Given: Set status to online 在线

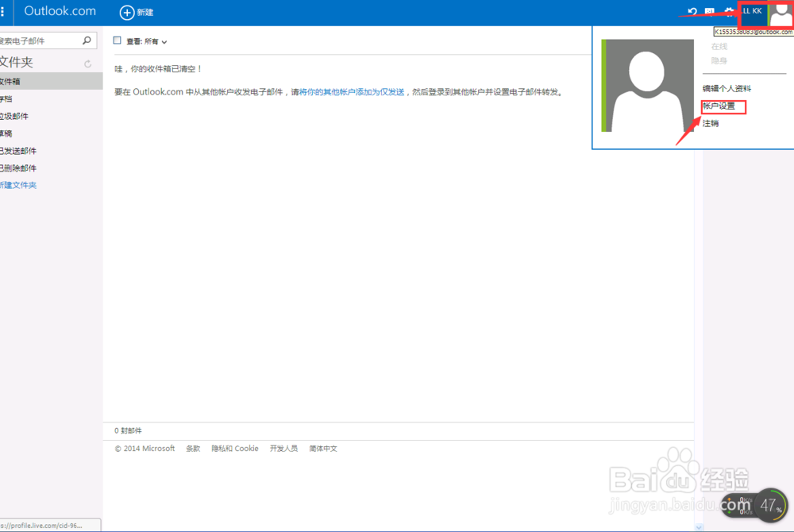Looking at the screenshot, I should (x=719, y=47).
